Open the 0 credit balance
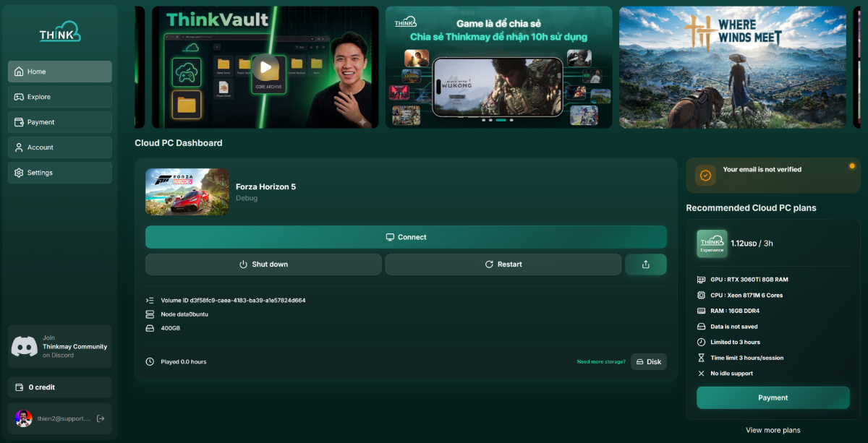 60,387
